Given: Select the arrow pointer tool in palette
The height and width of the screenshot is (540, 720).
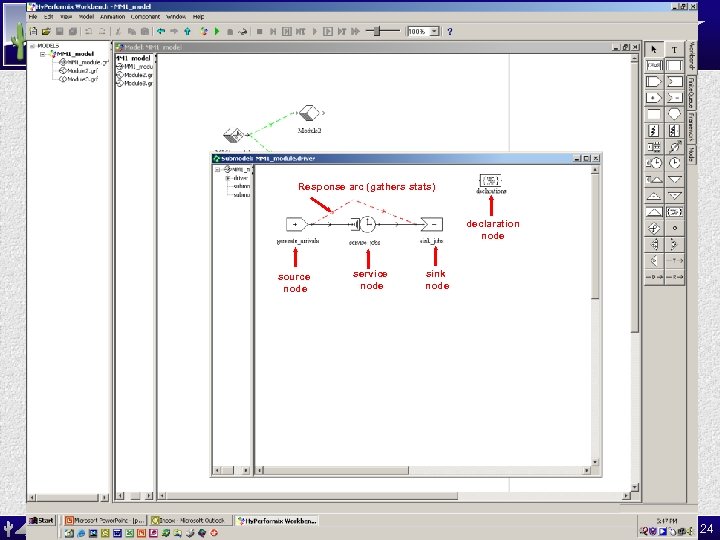Looking at the screenshot, I should (654, 50).
